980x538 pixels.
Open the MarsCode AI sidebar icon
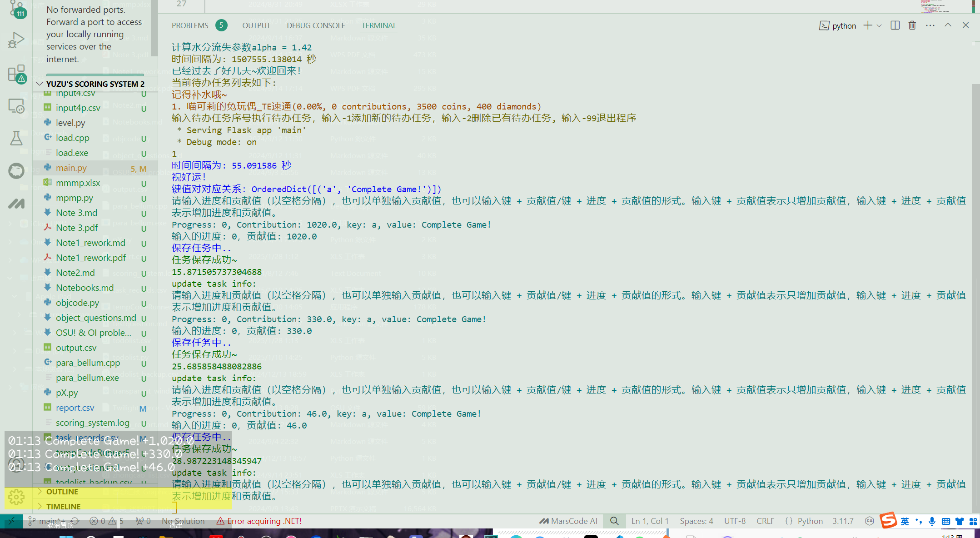(16, 204)
